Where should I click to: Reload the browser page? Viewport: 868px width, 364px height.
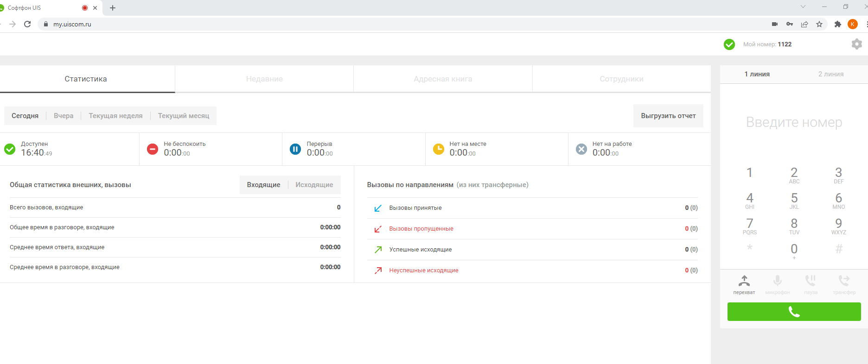tap(27, 24)
